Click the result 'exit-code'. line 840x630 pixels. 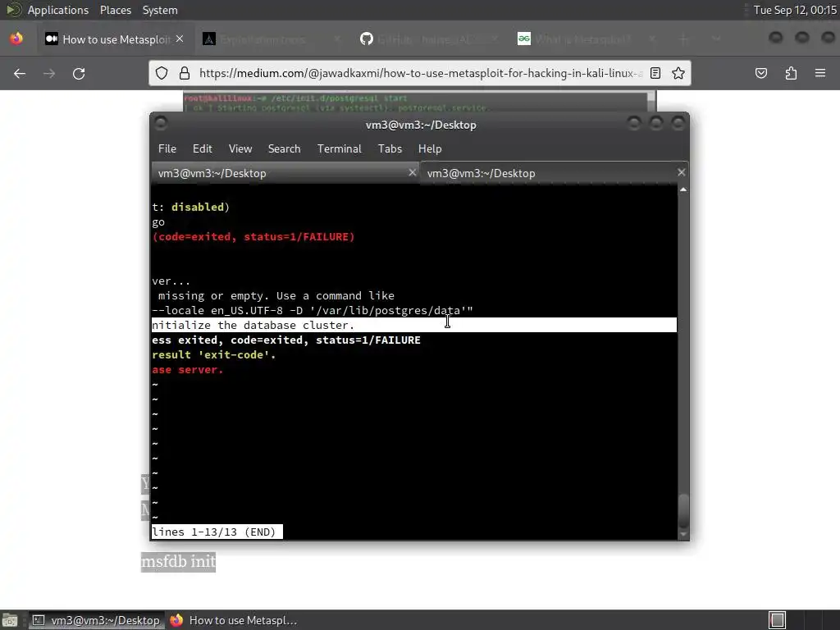(214, 354)
